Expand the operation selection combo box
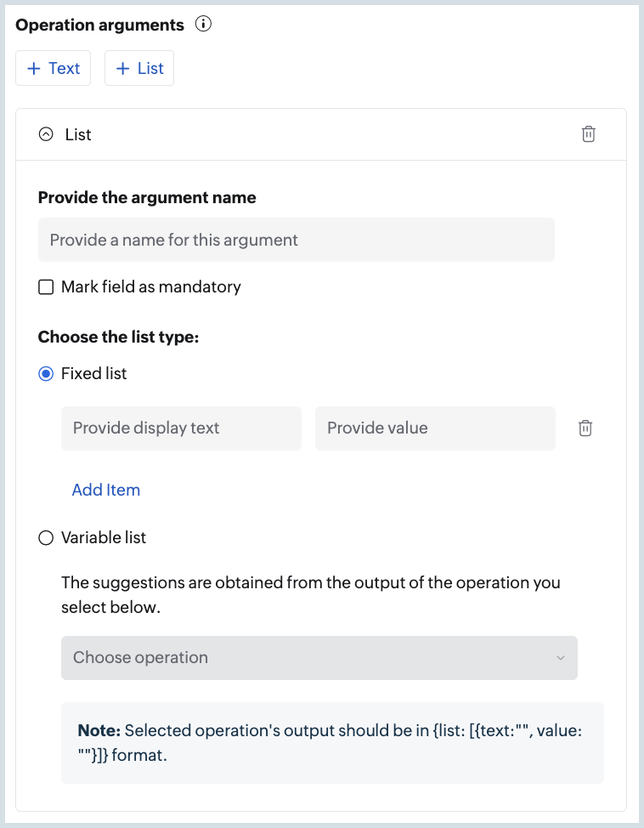Screen dimensions: 644x828 pos(319,657)
